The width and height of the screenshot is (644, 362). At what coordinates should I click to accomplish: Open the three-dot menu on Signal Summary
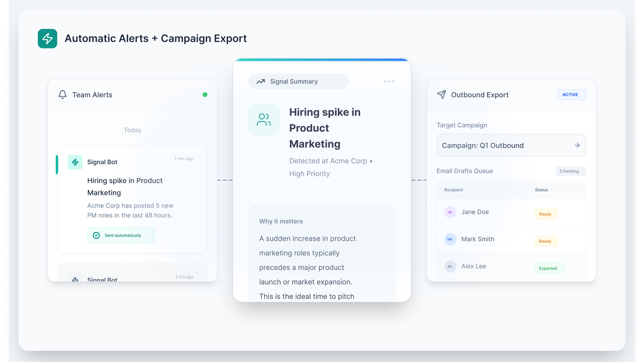[388, 81]
